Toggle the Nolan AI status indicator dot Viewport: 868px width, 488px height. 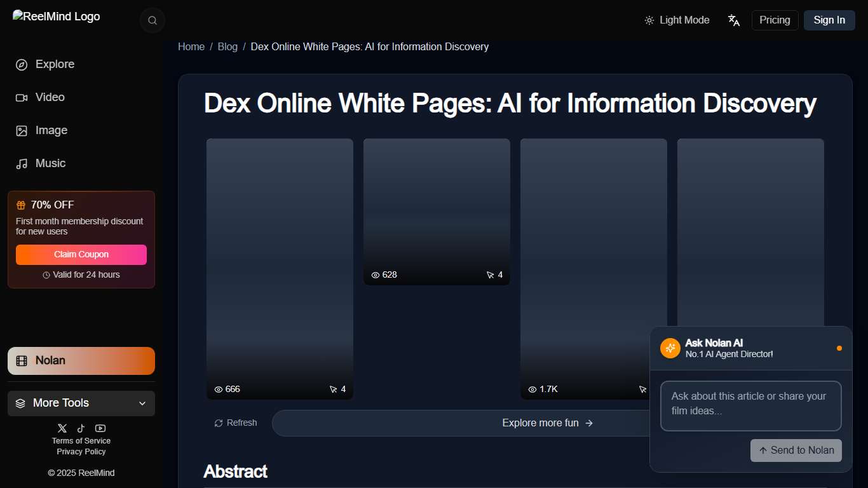[x=839, y=348]
